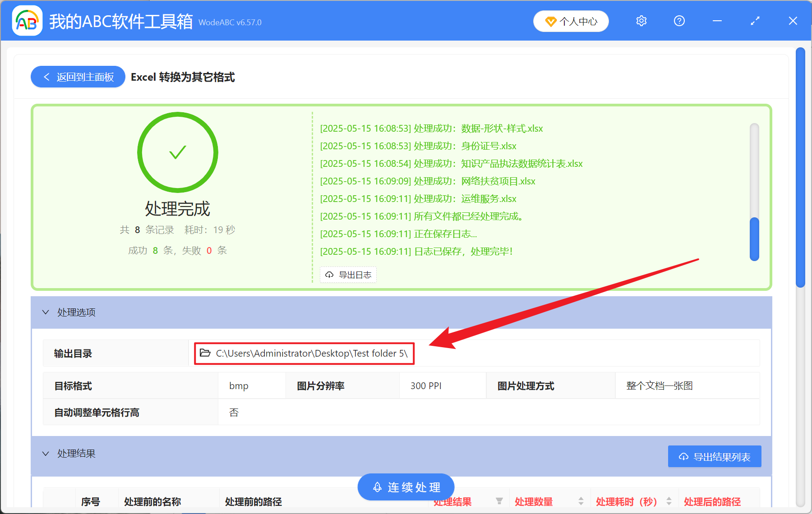Open the settings gear icon

coord(641,21)
